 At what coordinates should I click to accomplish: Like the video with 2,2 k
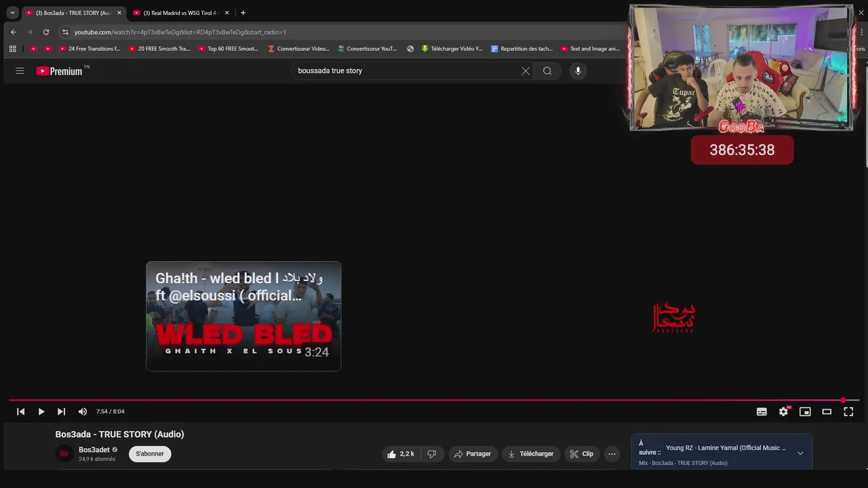coord(401,454)
